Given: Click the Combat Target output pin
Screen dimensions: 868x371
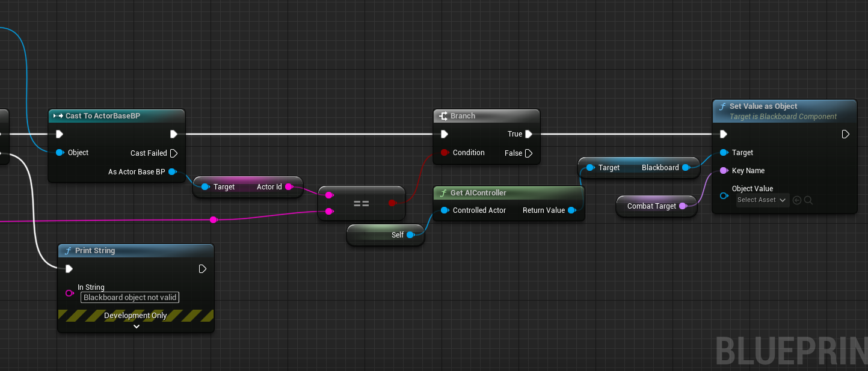Looking at the screenshot, I should click(x=683, y=206).
